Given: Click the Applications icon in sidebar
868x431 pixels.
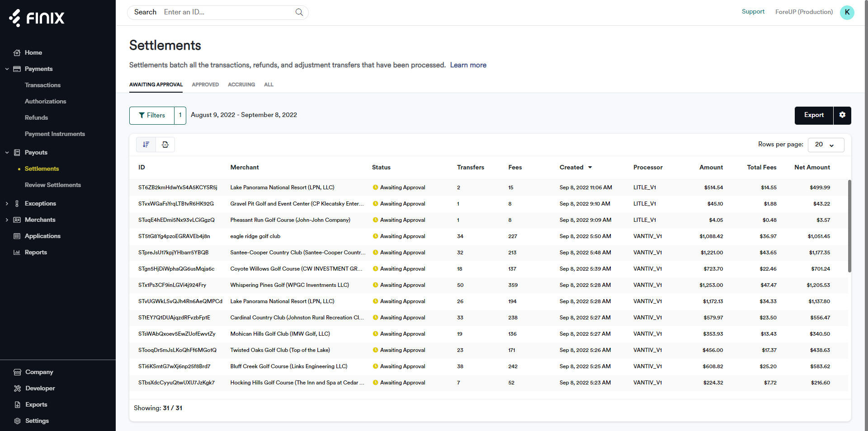Looking at the screenshot, I should click(x=17, y=236).
